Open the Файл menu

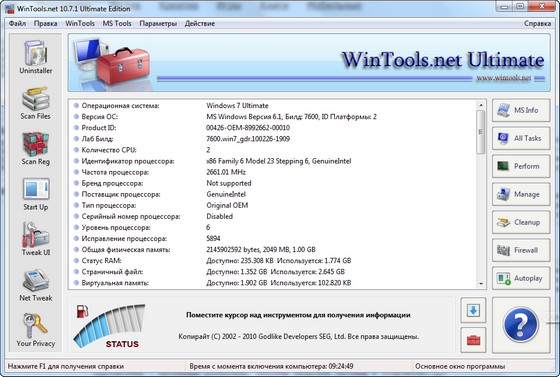17,24
